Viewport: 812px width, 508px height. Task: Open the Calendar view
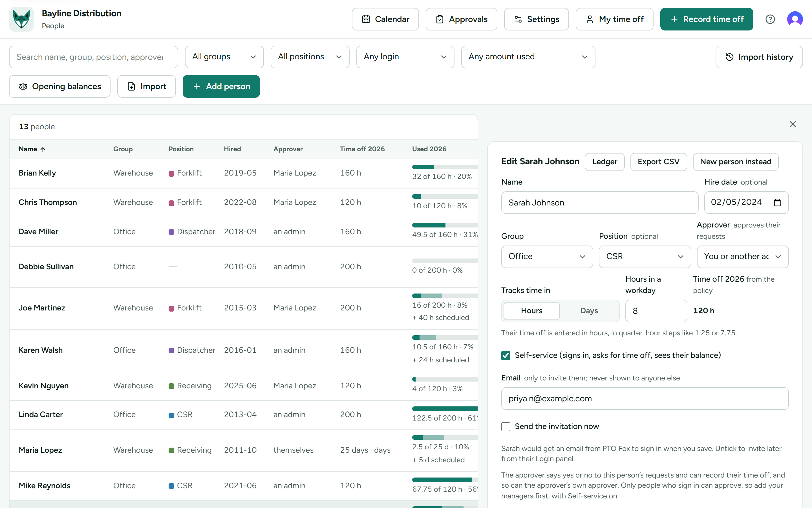point(385,19)
